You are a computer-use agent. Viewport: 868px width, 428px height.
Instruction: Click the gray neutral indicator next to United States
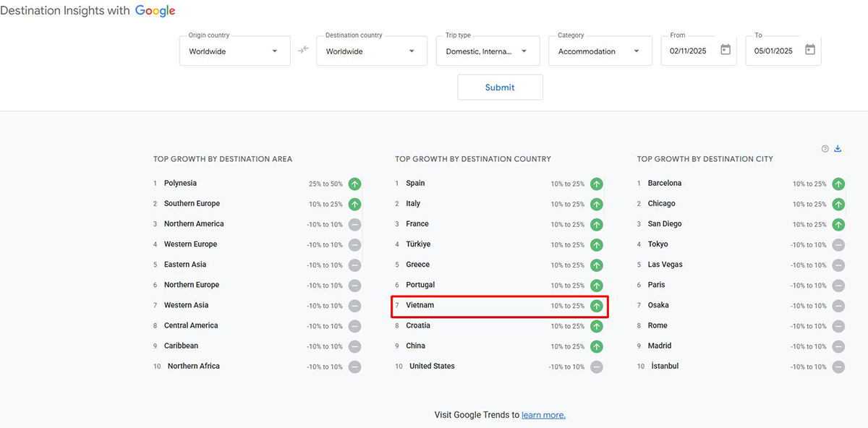coord(597,367)
